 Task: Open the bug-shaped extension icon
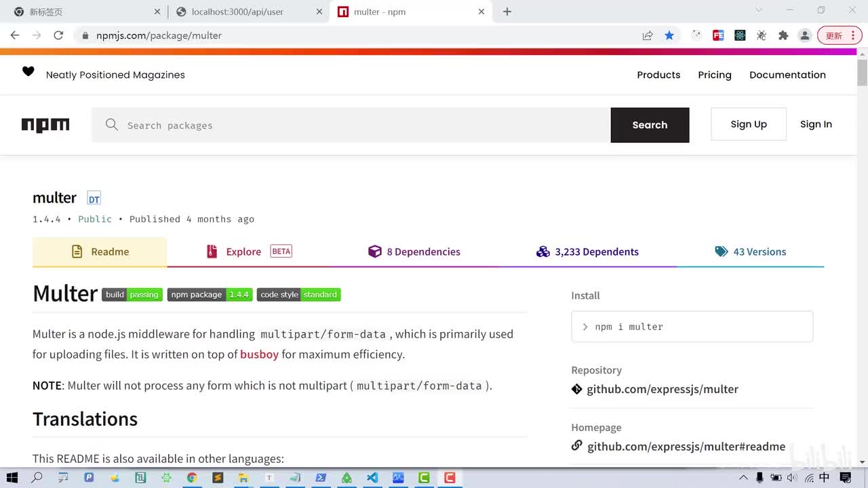(762, 35)
